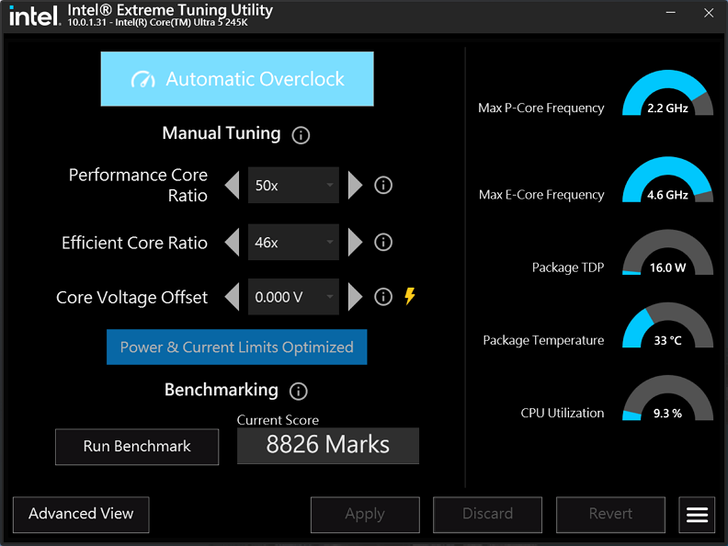Viewport: 728px width, 546px height.
Task: Click the CPU Utilization gauge
Action: [x=668, y=398]
